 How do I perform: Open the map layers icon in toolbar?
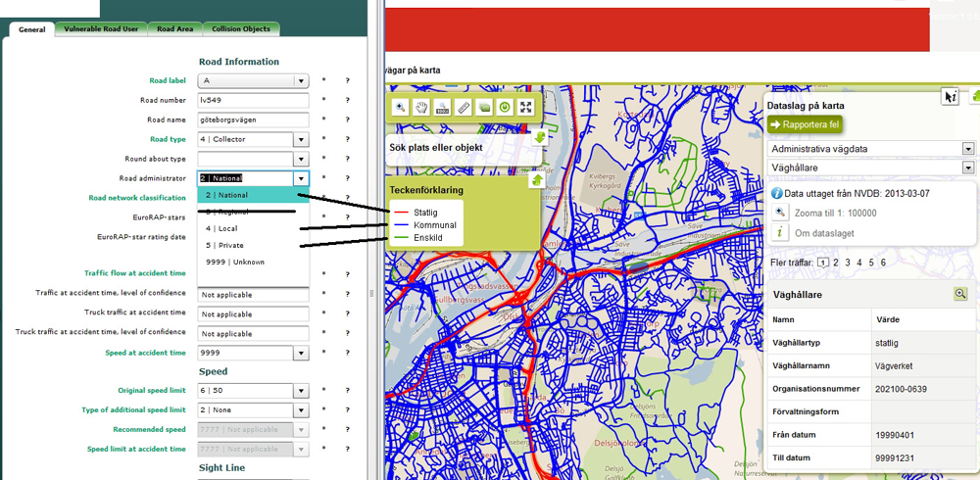coord(484,108)
